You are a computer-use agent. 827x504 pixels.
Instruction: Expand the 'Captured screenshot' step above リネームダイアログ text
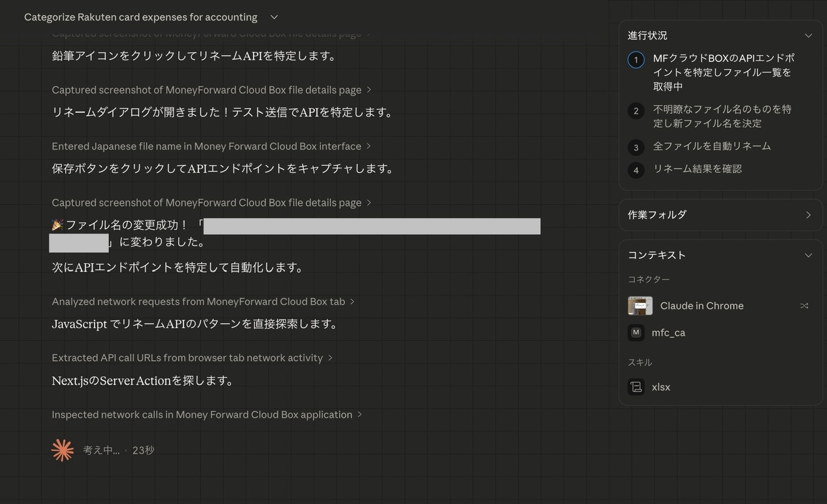pyautogui.click(x=211, y=90)
